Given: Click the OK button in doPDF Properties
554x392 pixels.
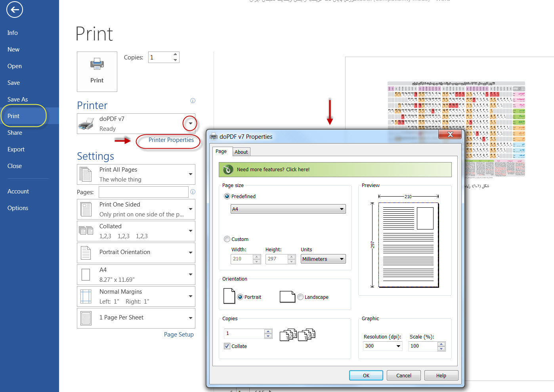Looking at the screenshot, I should (366, 375).
